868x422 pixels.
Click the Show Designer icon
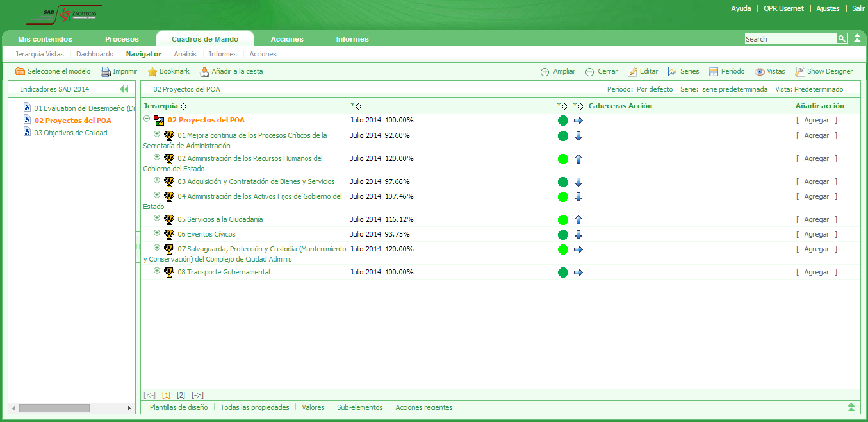[799, 72]
